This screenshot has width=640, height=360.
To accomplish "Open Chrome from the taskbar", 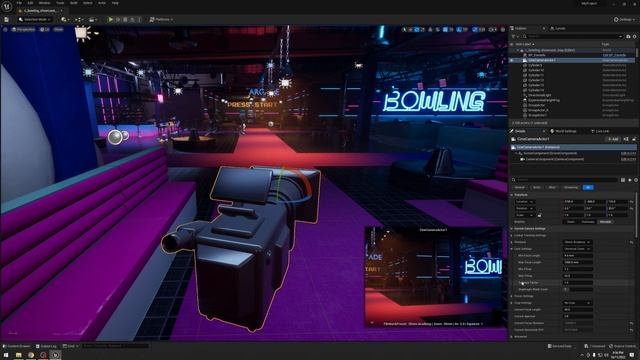I will [x=31, y=355].
